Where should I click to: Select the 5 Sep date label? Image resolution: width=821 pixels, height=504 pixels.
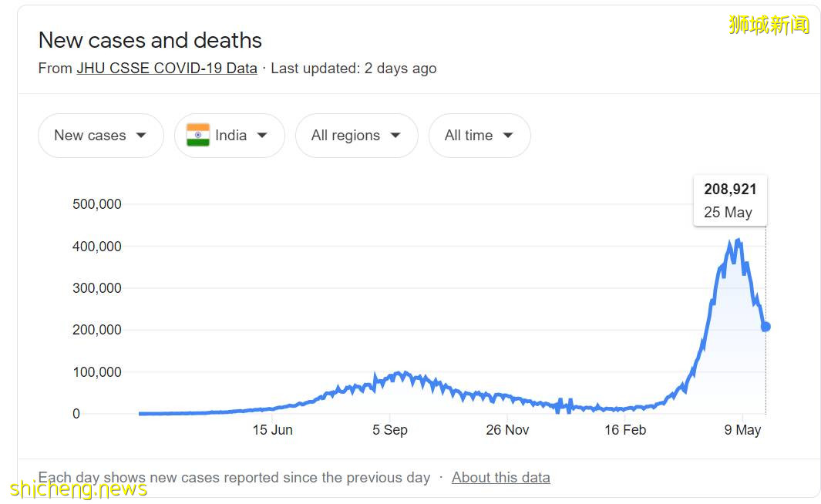[x=390, y=430]
